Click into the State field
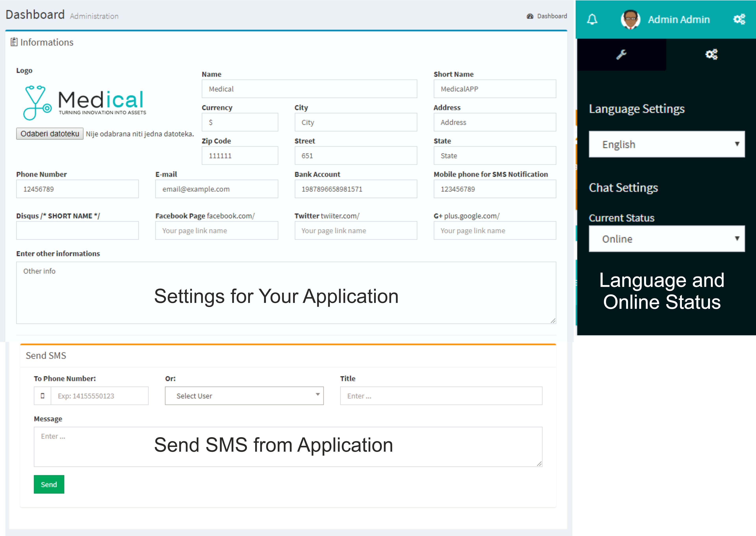The width and height of the screenshot is (756, 536). (x=494, y=155)
